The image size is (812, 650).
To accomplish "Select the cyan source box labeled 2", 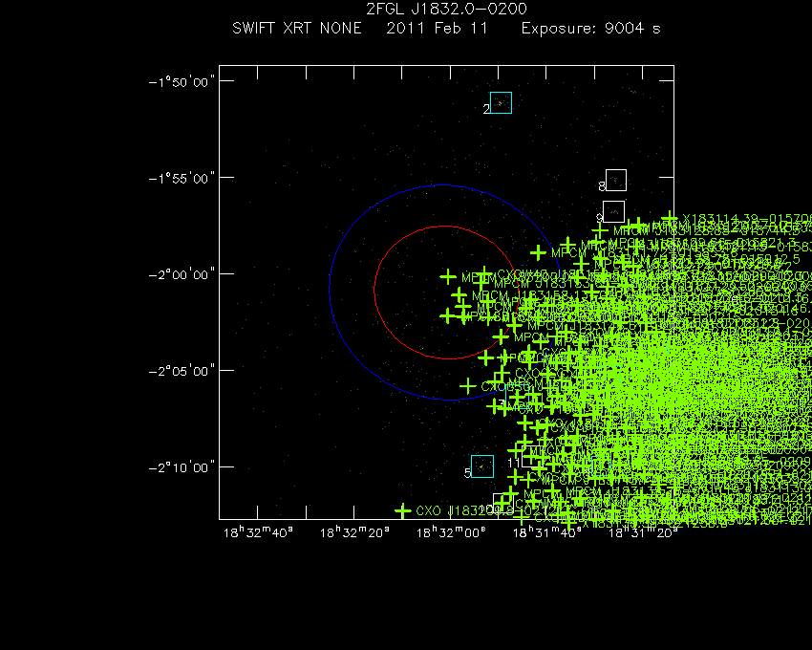I will tap(501, 102).
